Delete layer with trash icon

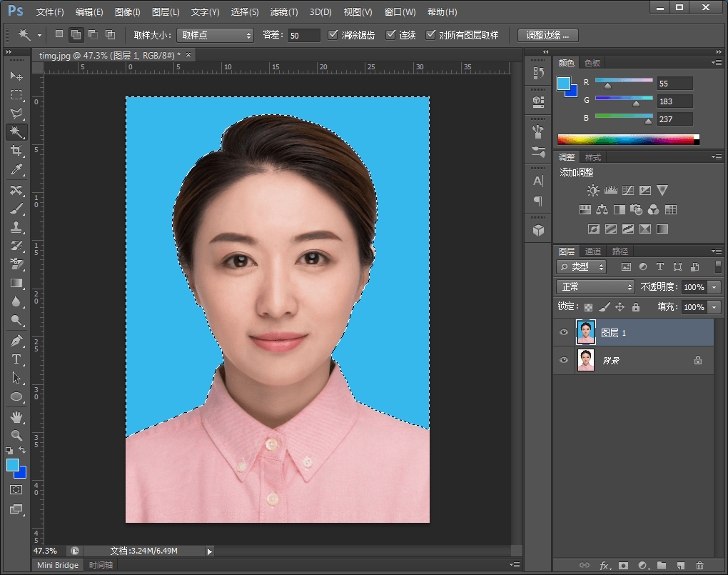(699, 565)
